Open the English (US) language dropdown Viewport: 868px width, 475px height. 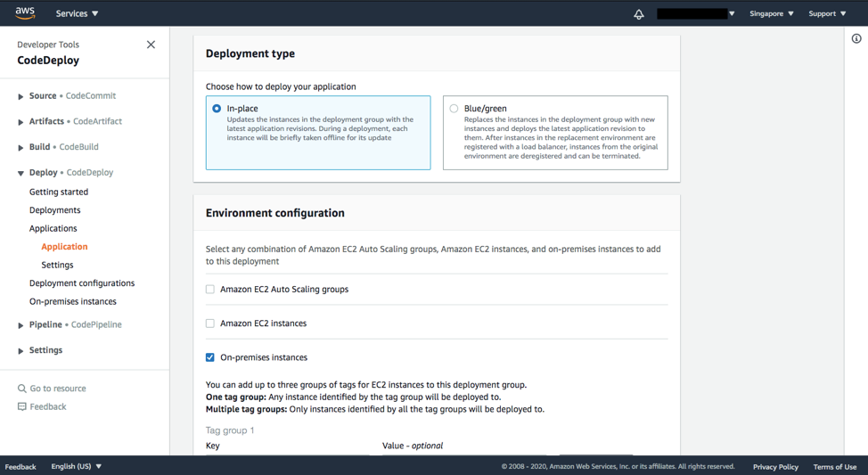[77, 466]
